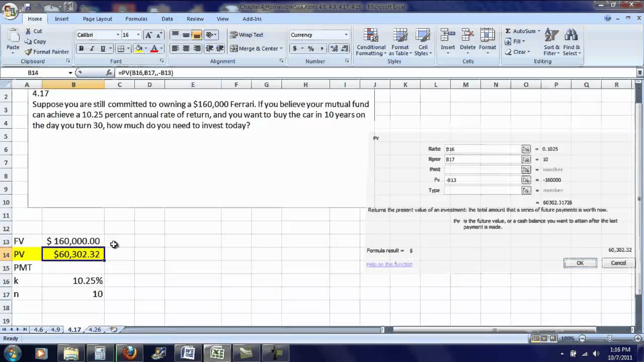Open the Data ribbon tab
The width and height of the screenshot is (644, 362).
pyautogui.click(x=167, y=19)
